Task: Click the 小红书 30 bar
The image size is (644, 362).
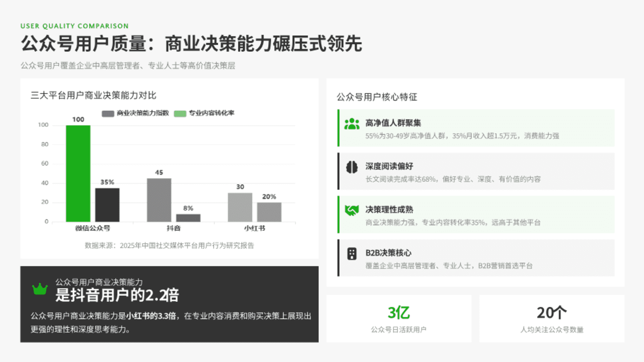Action: [240, 207]
